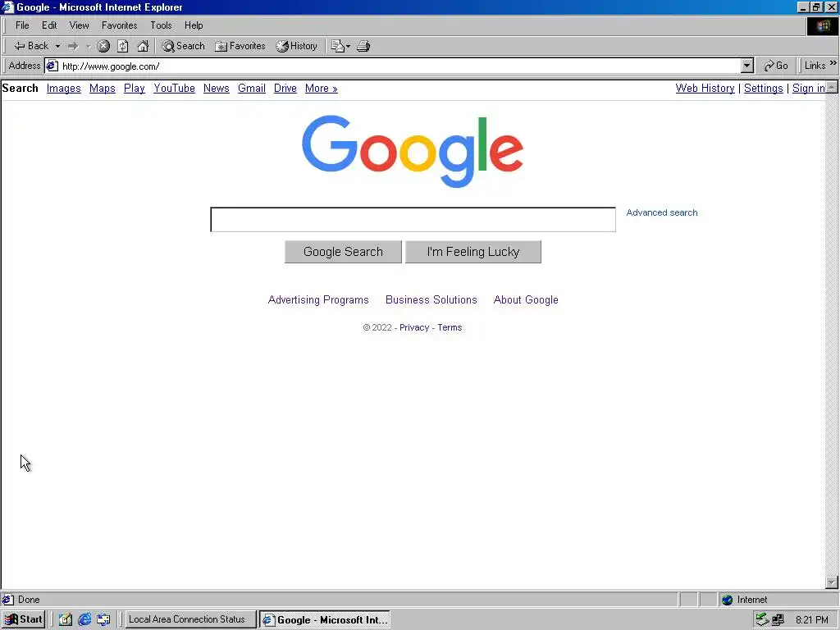
Task: Click the scrollbar down arrow
Action: coord(832,582)
